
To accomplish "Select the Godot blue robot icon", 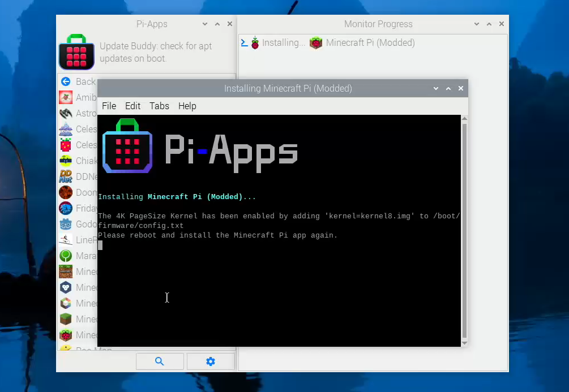I will (66, 224).
